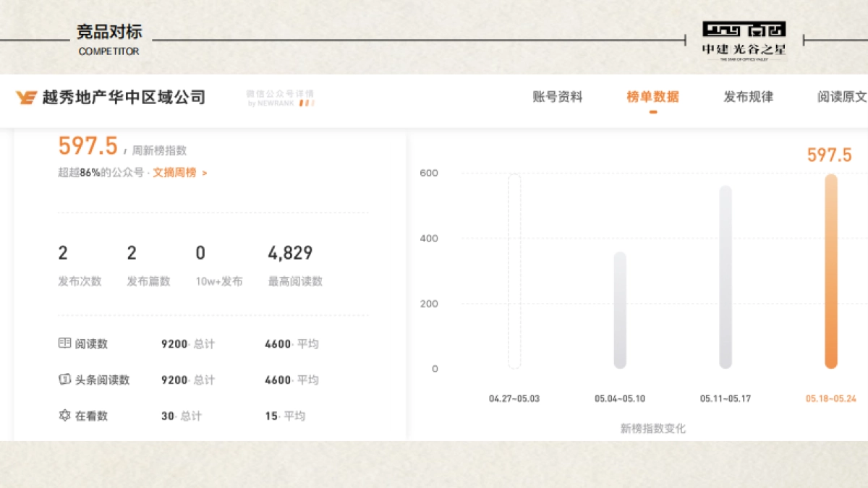The height and width of the screenshot is (488, 868).
Task: Select the 05.11~05.17 gray bar
Action: click(726, 277)
